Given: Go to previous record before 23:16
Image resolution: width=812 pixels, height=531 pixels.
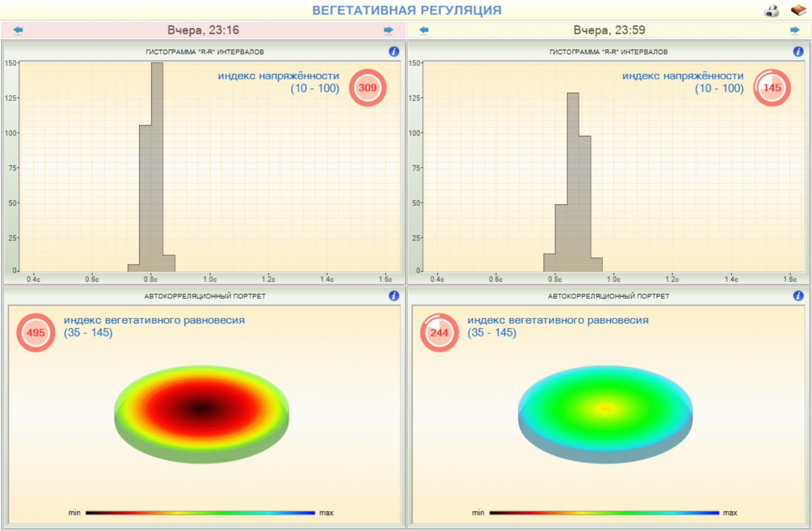Looking at the screenshot, I should (18, 30).
